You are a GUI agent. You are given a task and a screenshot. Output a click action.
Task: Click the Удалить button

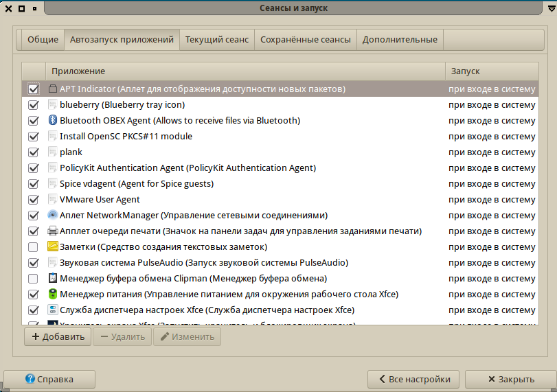pos(122,336)
